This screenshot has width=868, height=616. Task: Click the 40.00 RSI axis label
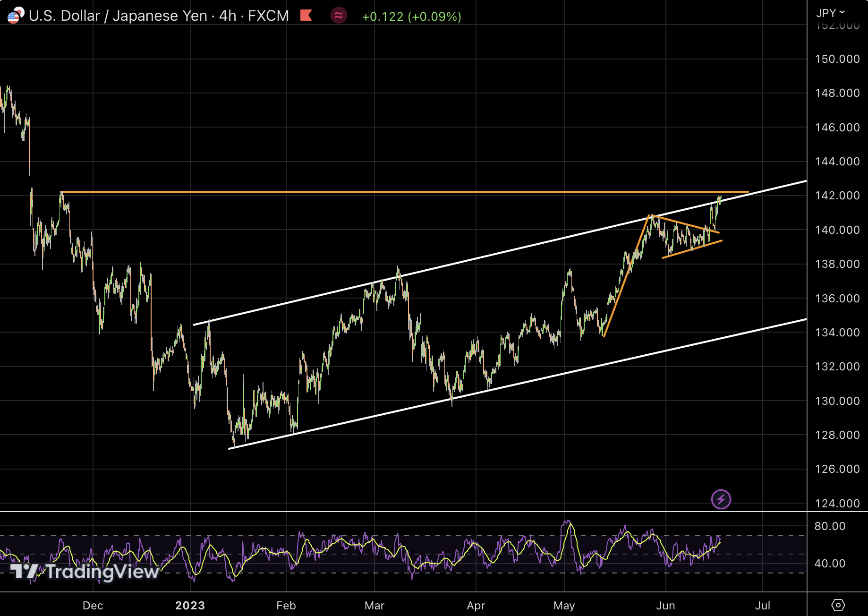[830, 564]
